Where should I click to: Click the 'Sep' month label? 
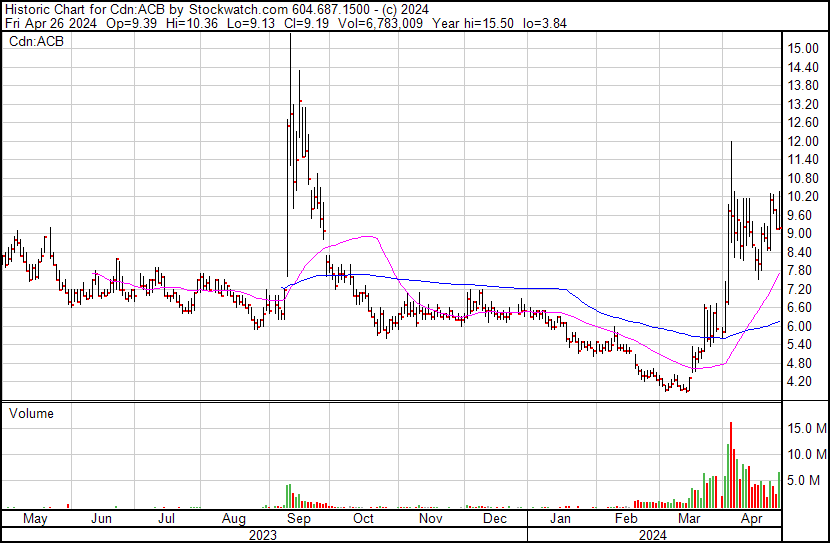pyautogui.click(x=299, y=519)
